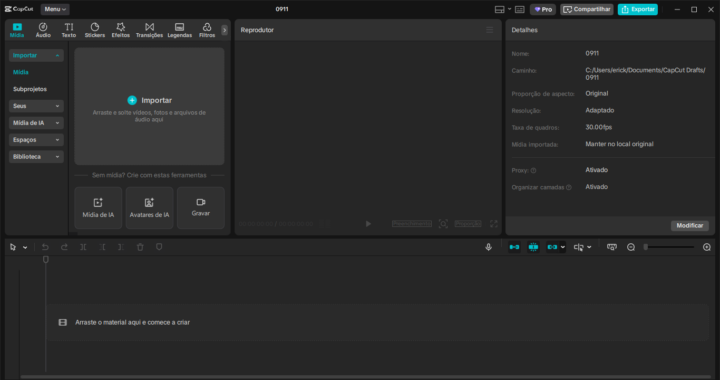The image size is (720, 380).
Task: Play the preview in Reprodutor
Action: (368, 224)
